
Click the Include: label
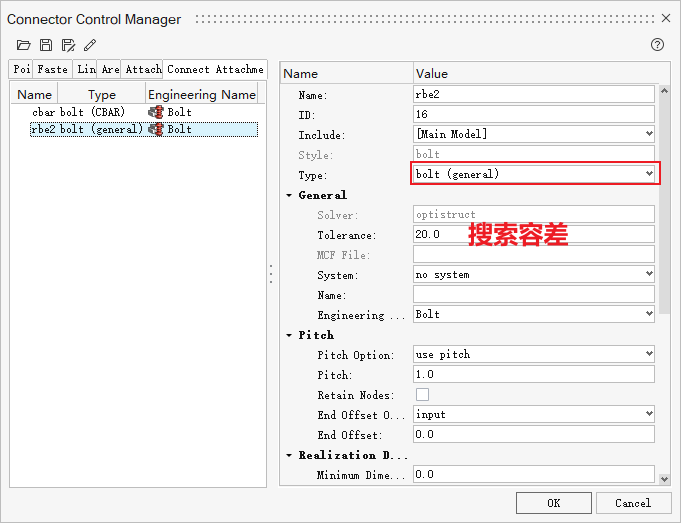322,135
